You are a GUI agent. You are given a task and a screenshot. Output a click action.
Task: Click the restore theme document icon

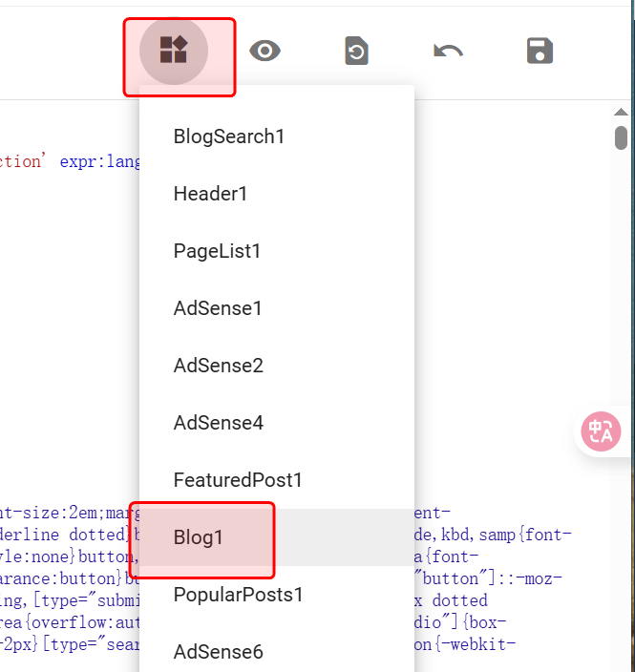356,51
